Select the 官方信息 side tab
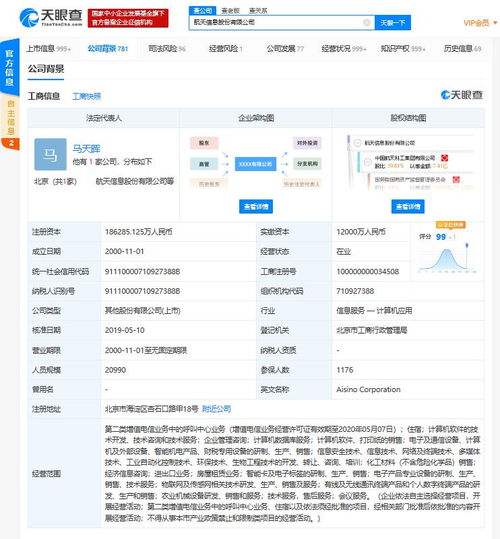This screenshot has width=500, height=539. 10,67
